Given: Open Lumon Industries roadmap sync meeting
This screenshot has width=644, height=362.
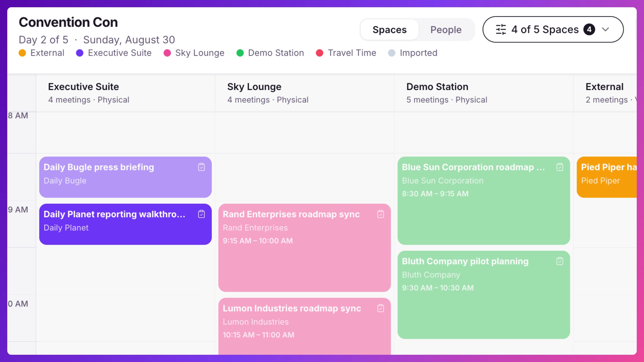Looking at the screenshot, I should 305,326.
